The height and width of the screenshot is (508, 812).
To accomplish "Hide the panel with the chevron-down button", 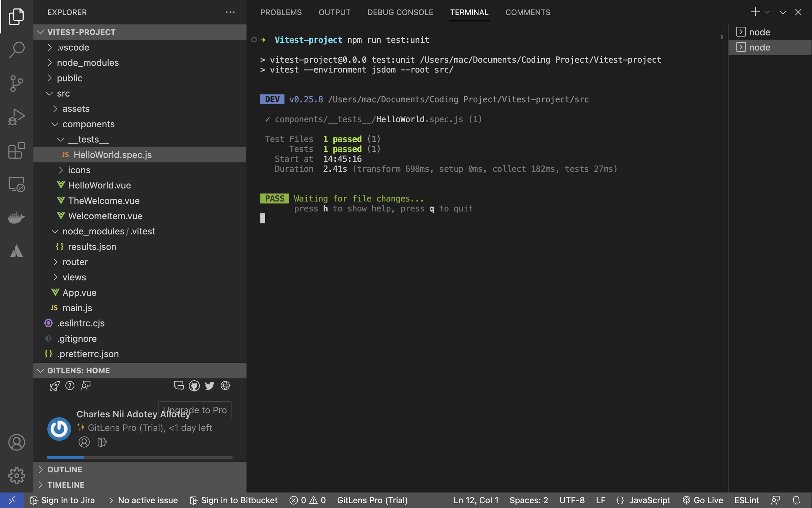I will point(783,13).
